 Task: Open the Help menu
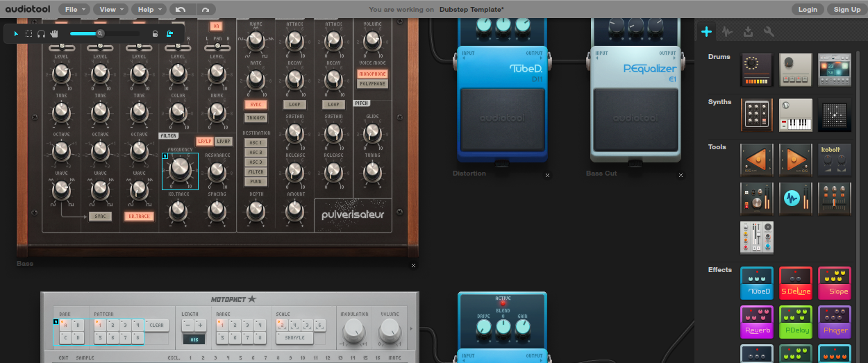click(149, 9)
